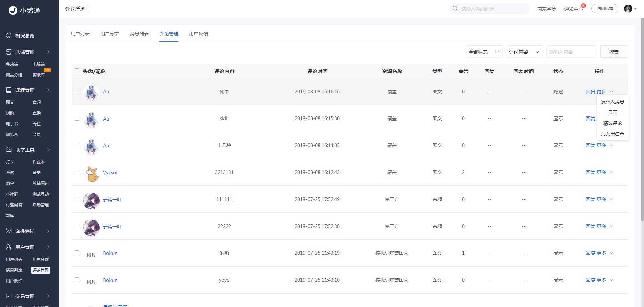644x307 pixels.
Task: Open 打卡 under 助学工具 in sidebar
Action: click(x=10, y=162)
